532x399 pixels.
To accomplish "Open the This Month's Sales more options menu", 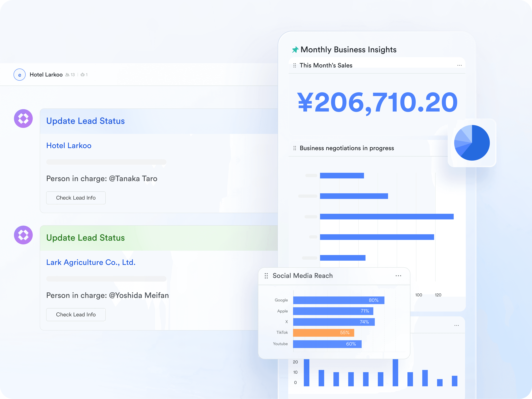I will click(x=459, y=65).
